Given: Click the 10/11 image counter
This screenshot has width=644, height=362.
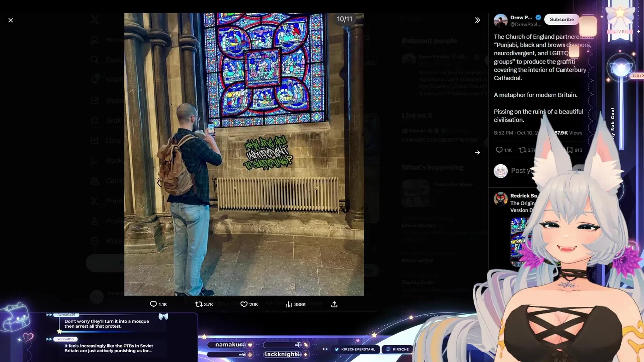Looking at the screenshot, I should pos(345,19).
